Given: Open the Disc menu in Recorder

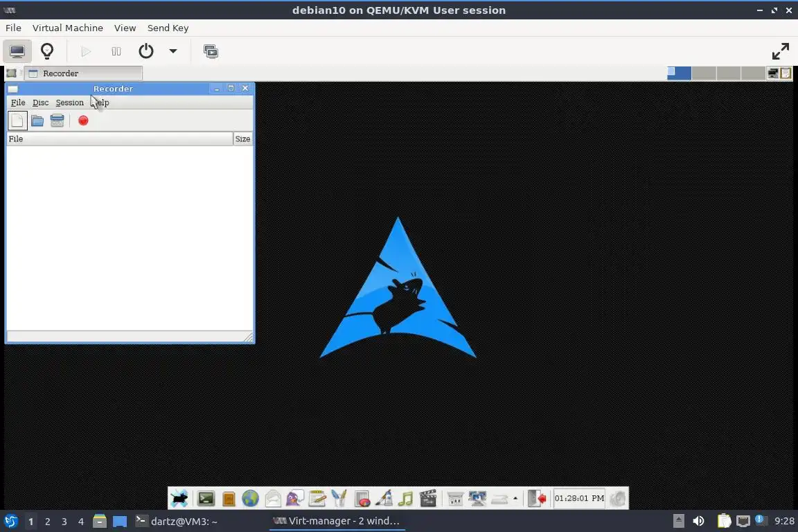Looking at the screenshot, I should click(x=41, y=103).
